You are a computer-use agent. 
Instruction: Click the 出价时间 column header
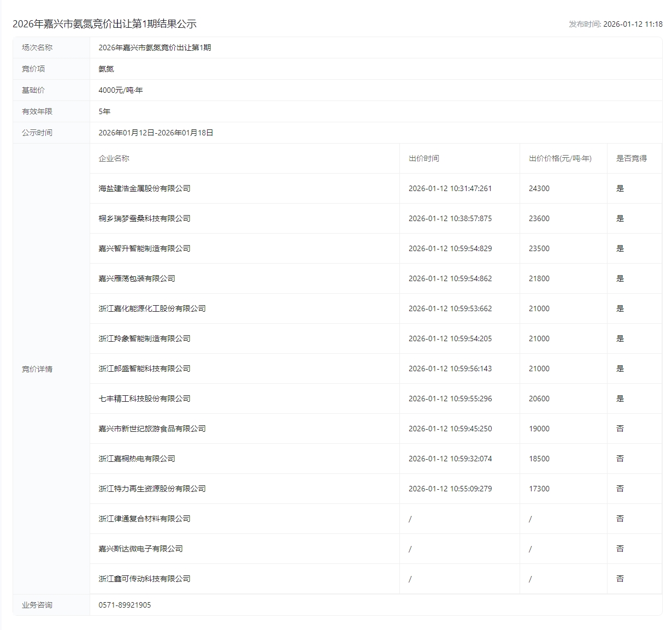pos(423,158)
